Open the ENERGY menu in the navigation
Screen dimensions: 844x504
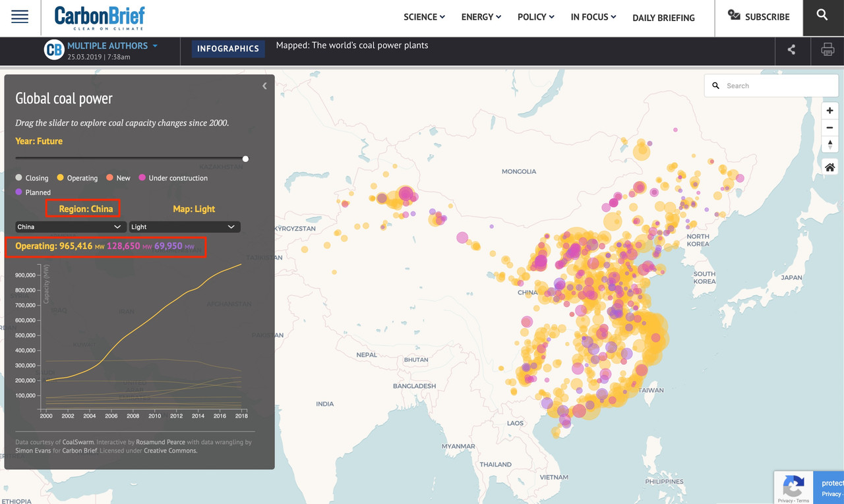tap(481, 17)
